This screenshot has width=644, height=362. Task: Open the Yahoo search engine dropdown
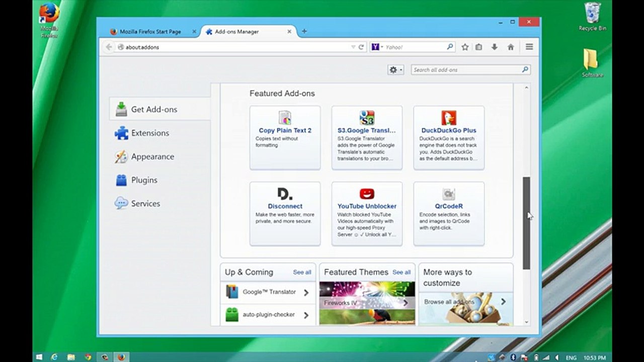tap(377, 47)
